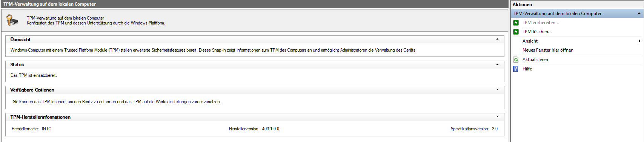644x142 pixels.
Task: Collapse the Status section
Action: point(497,64)
